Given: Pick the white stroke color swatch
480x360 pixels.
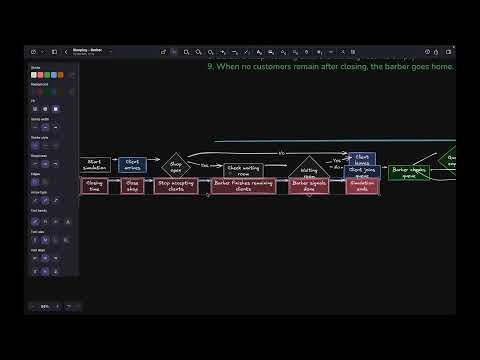Looking at the screenshot, I should 34,75.
